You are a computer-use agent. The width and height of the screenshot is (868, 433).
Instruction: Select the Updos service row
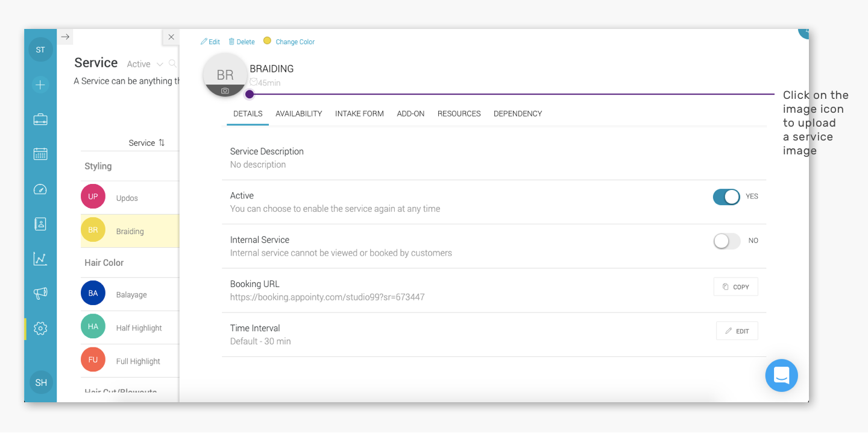[x=130, y=198]
